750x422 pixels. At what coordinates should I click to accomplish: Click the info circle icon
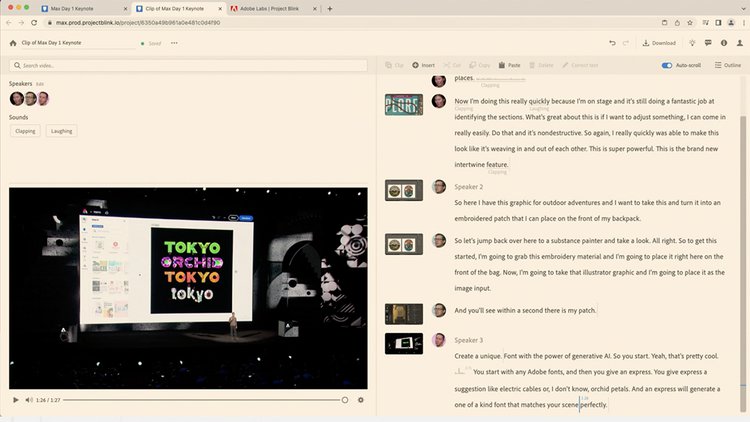point(723,43)
